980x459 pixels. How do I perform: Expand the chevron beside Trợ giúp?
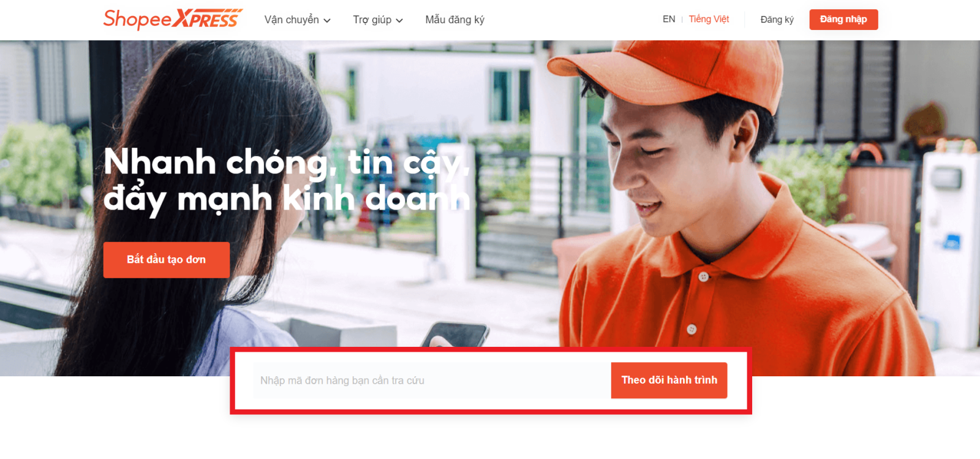click(x=399, y=20)
